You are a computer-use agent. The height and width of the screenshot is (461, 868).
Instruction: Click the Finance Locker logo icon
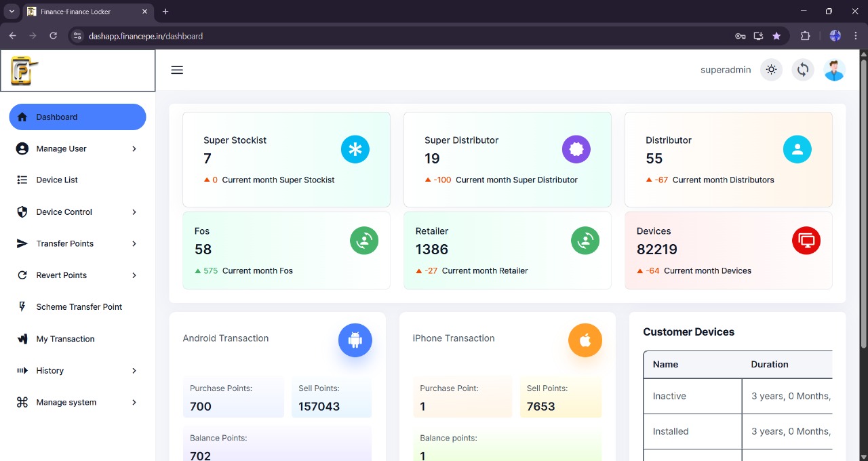tap(24, 71)
